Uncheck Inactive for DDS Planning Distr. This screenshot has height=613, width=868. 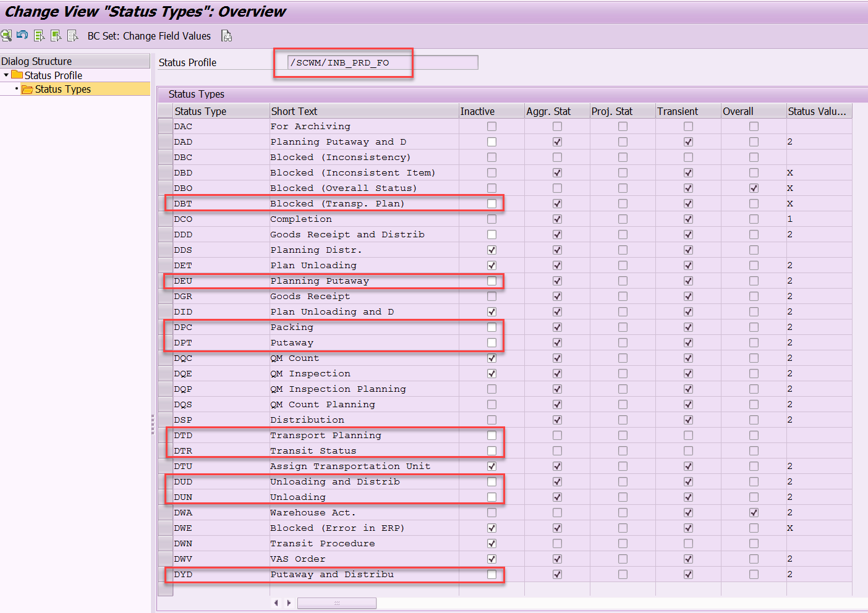[491, 250]
